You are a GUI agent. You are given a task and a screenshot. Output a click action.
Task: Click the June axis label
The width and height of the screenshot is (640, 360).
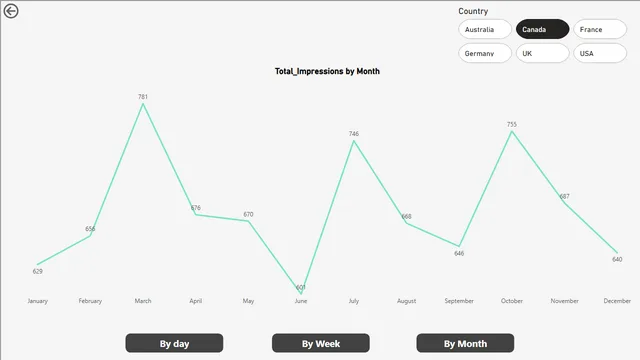pyautogui.click(x=301, y=301)
